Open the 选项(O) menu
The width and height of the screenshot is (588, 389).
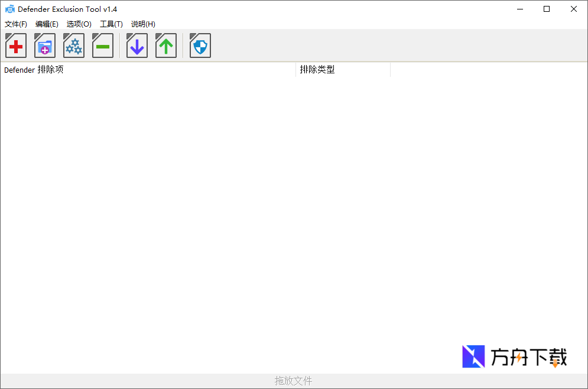79,24
